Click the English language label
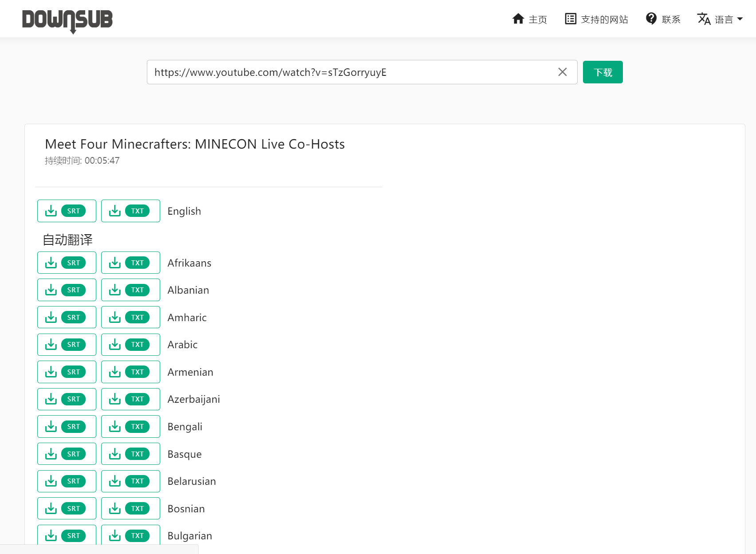The width and height of the screenshot is (756, 554). click(184, 211)
